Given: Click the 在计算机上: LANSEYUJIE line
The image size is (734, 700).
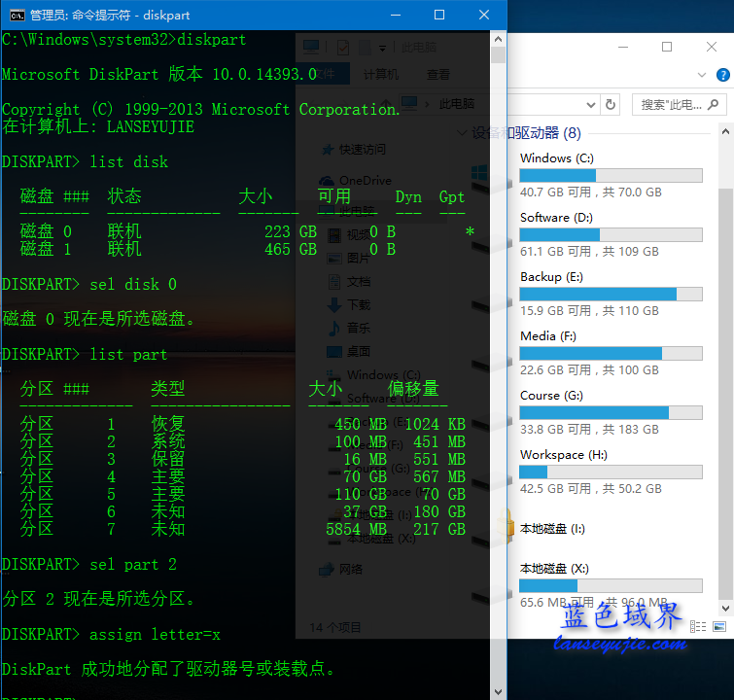Looking at the screenshot, I should click(98, 127).
